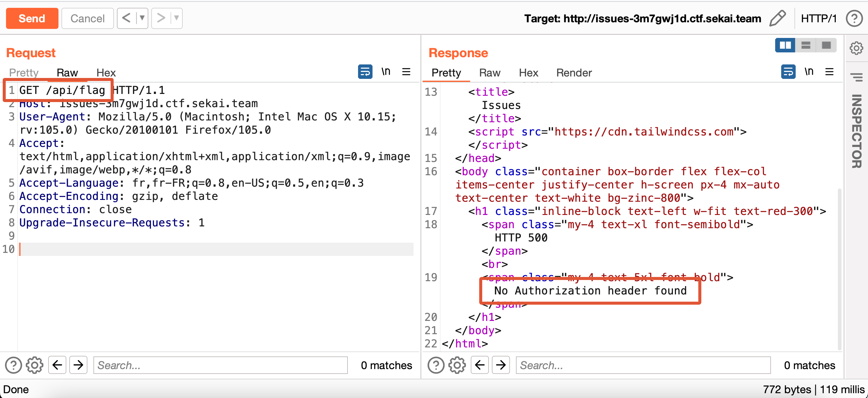
Task: Expand the Inspector side panel icon
Action: (856, 77)
